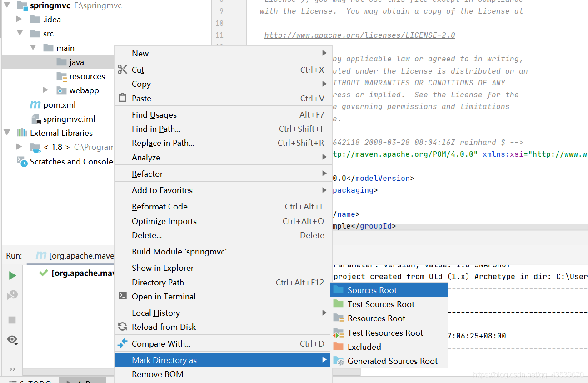
Task: Click the Compare With arrows icon
Action: (x=122, y=343)
